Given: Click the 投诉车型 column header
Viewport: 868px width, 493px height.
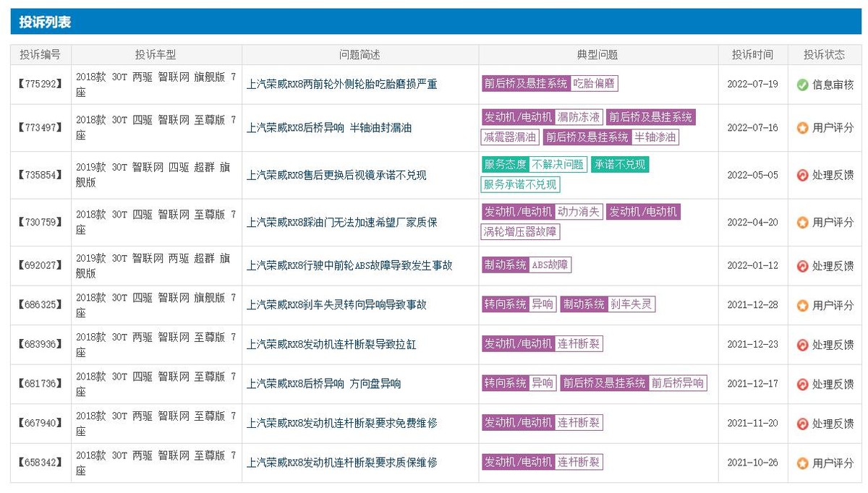Looking at the screenshot, I should (156, 55).
